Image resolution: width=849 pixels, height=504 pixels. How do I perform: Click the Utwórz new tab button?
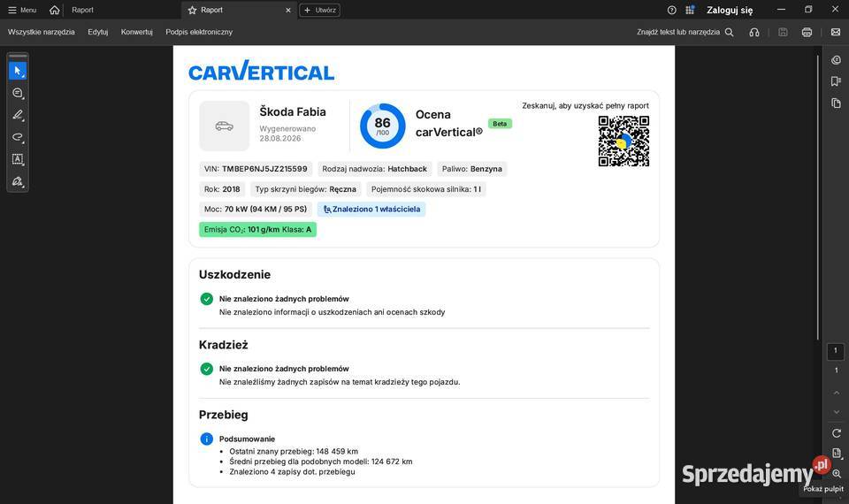(319, 10)
